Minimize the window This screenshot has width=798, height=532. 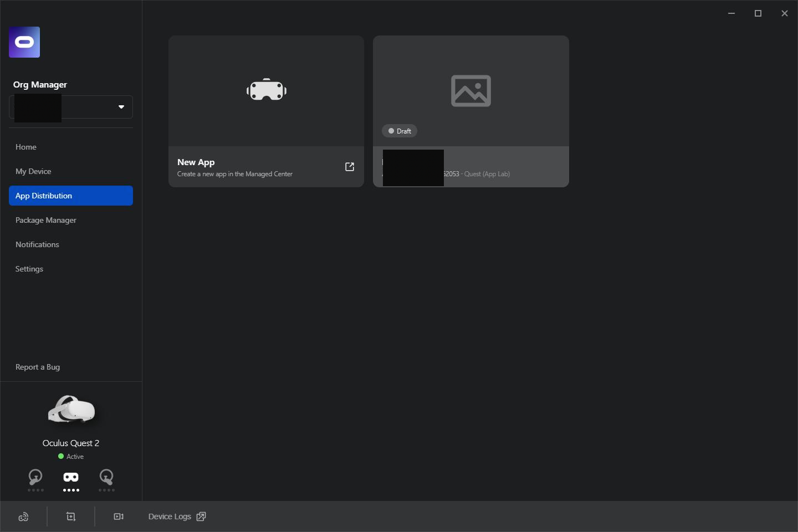731,13
